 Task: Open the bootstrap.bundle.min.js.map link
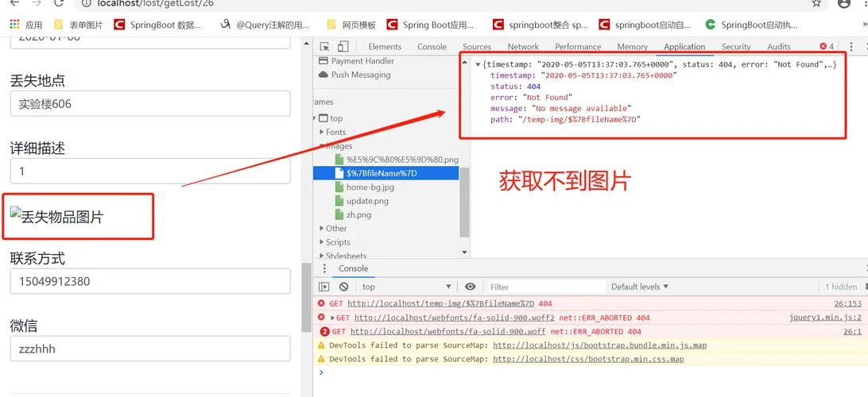[599, 345]
